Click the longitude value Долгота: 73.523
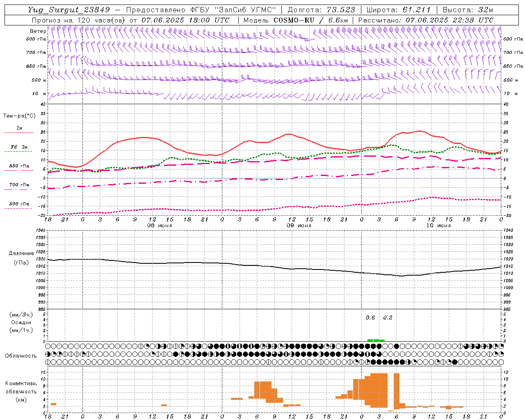 click(322, 10)
